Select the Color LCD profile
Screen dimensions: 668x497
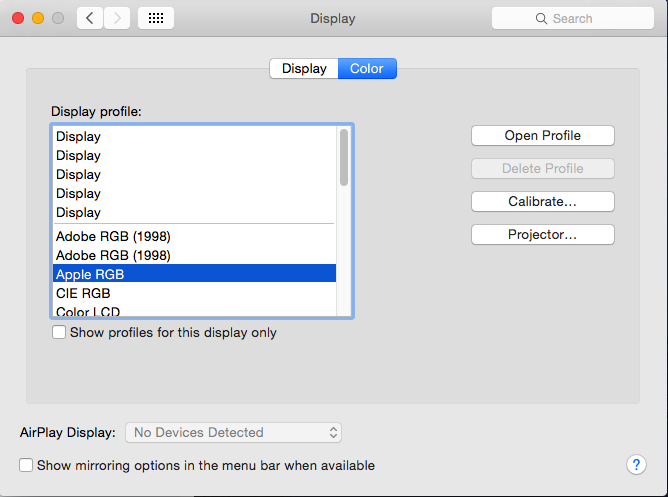[194, 311]
